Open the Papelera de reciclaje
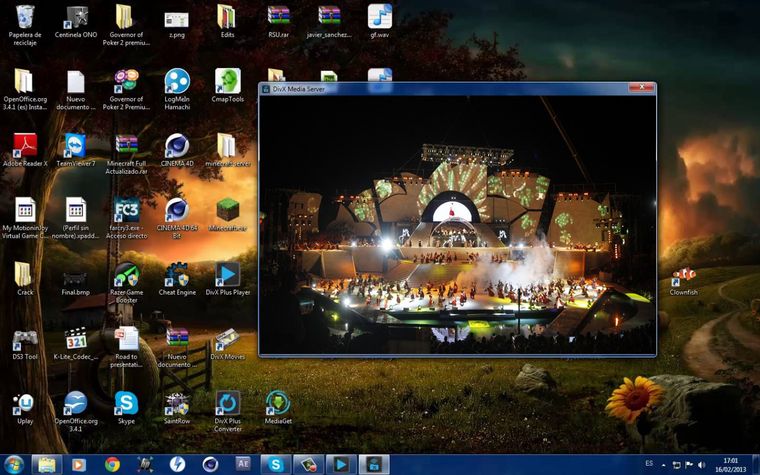 pos(24,17)
